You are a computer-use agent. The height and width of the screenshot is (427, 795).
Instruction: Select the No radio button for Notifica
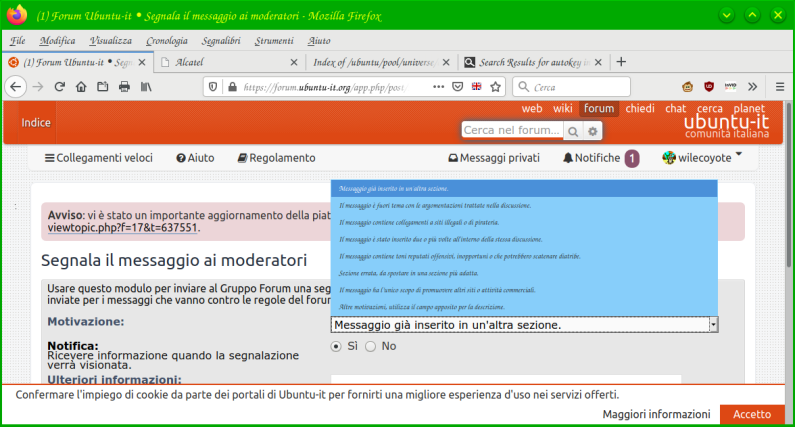pos(371,346)
